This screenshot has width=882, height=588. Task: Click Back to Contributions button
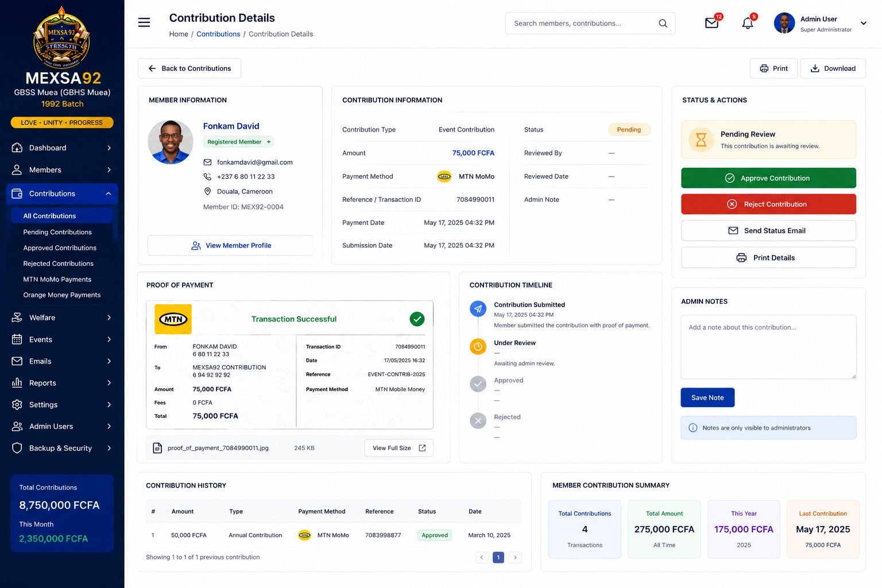coord(189,68)
